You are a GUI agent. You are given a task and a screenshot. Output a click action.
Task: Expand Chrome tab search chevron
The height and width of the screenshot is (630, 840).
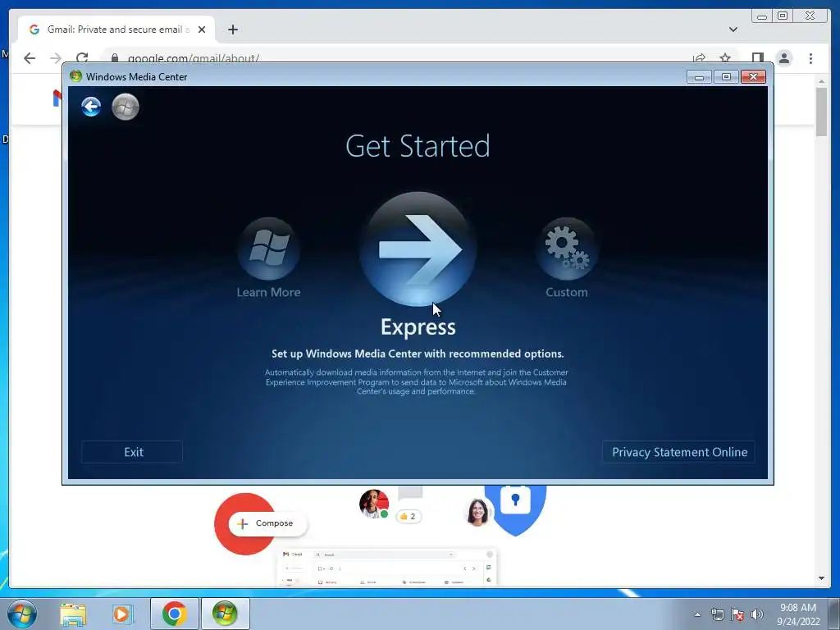(x=733, y=30)
